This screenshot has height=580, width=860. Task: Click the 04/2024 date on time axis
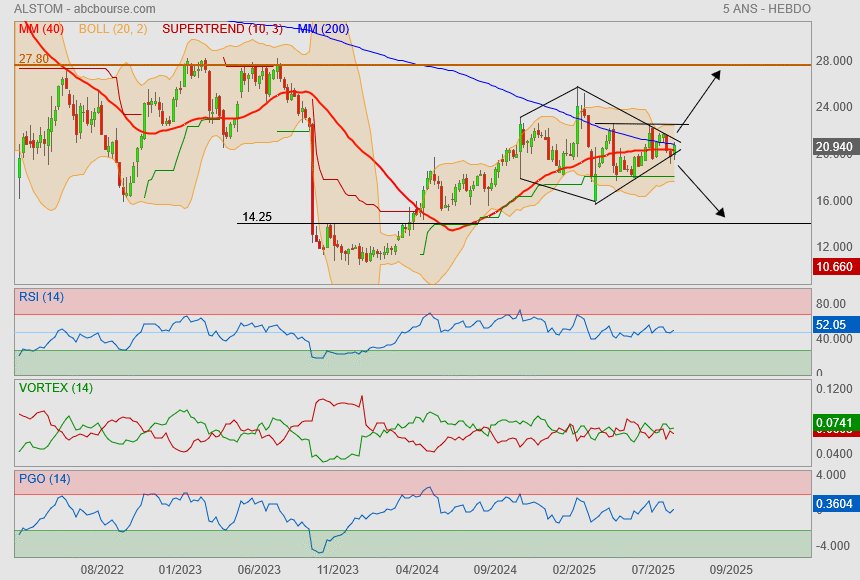417,570
